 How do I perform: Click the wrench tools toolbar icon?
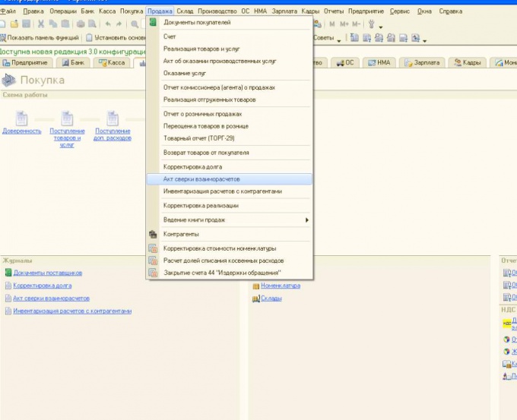coord(371,24)
